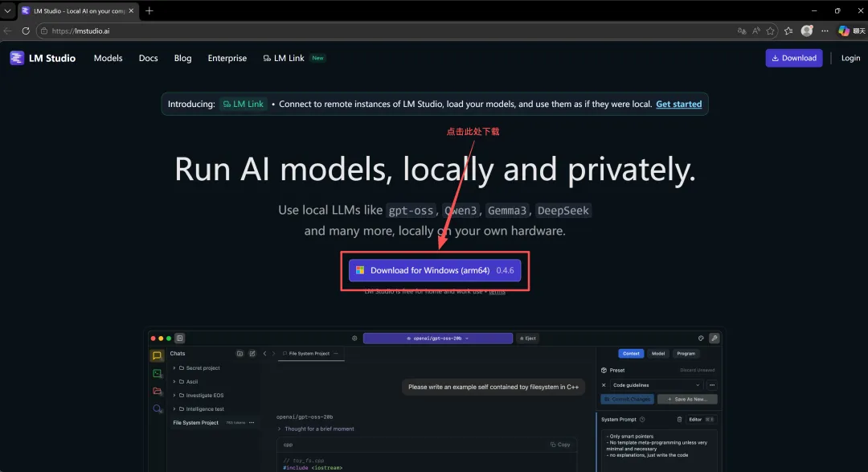This screenshot has width=868, height=472.
Task: Follow the Get started link in the banner
Action: point(678,105)
